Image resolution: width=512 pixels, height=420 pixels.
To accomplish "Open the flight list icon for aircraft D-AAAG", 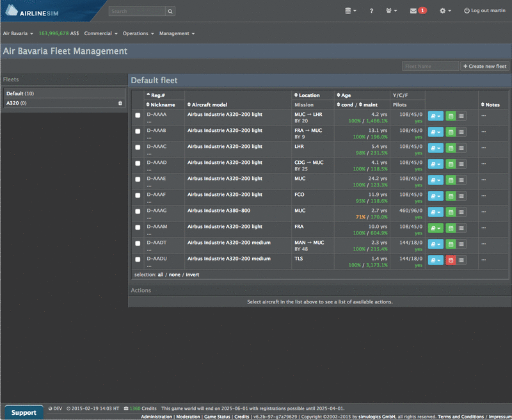I will (461, 212).
